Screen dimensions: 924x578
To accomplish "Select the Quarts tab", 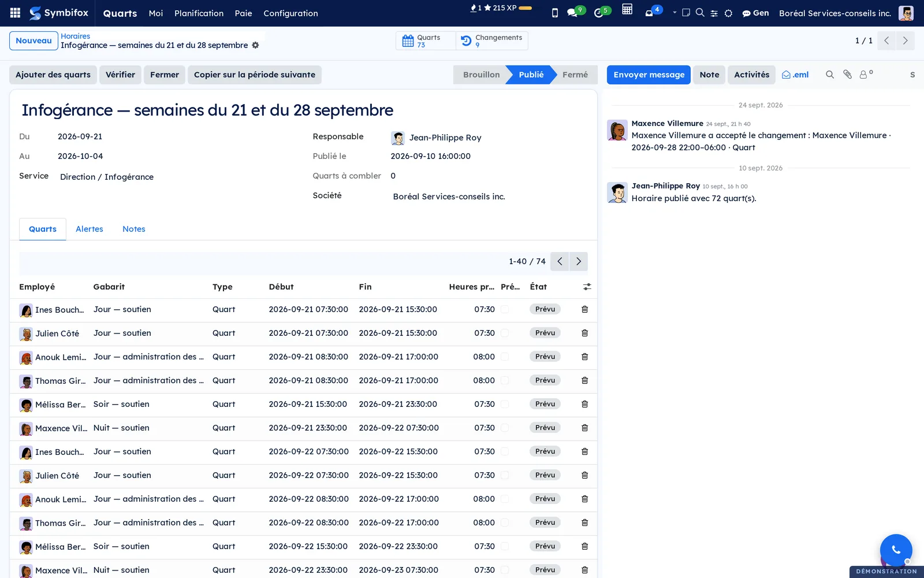I will click(x=43, y=229).
